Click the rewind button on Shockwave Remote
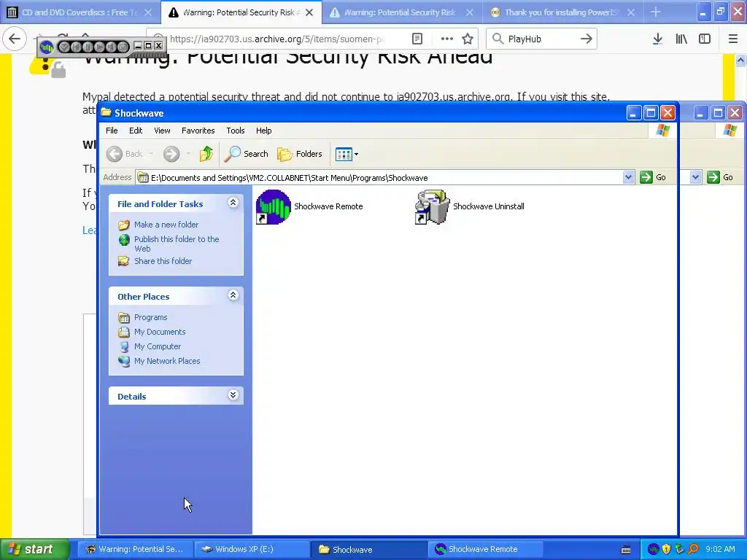Screen dimensions: 747x560 coord(76,47)
